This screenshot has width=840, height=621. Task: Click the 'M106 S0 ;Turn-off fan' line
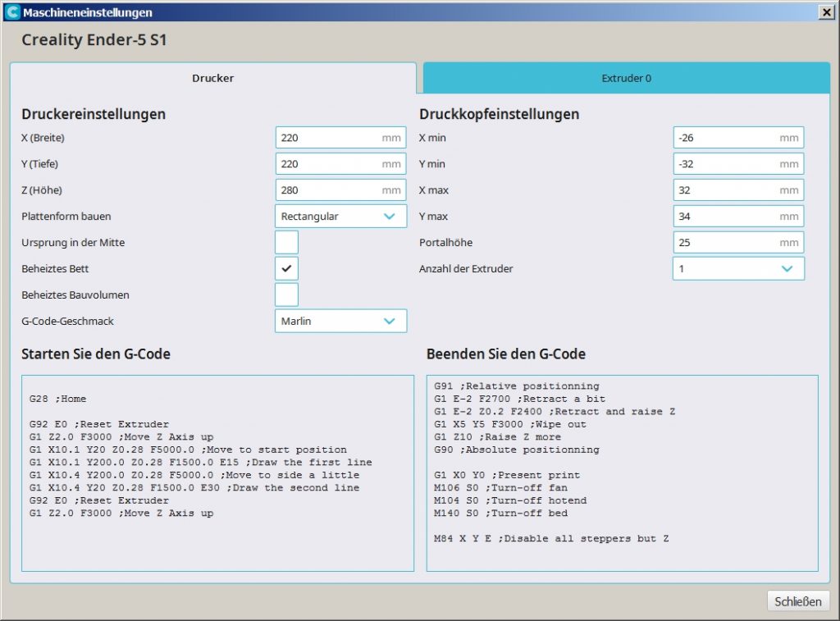(500, 487)
